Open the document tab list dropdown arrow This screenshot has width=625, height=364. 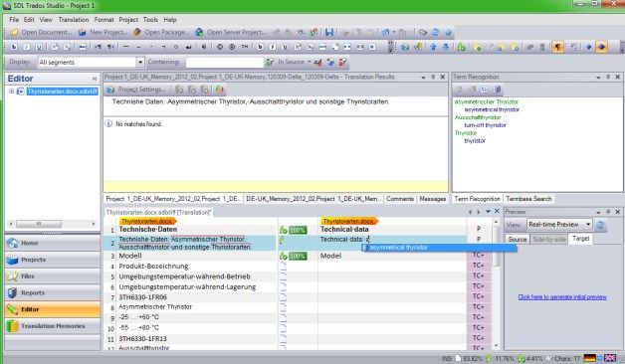coord(488,212)
